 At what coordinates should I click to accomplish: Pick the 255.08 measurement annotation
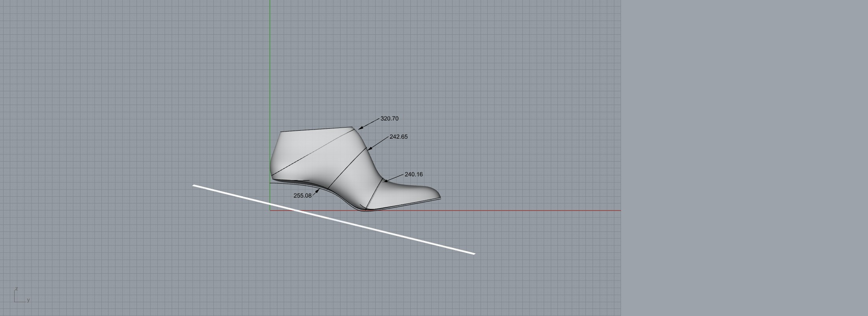302,196
